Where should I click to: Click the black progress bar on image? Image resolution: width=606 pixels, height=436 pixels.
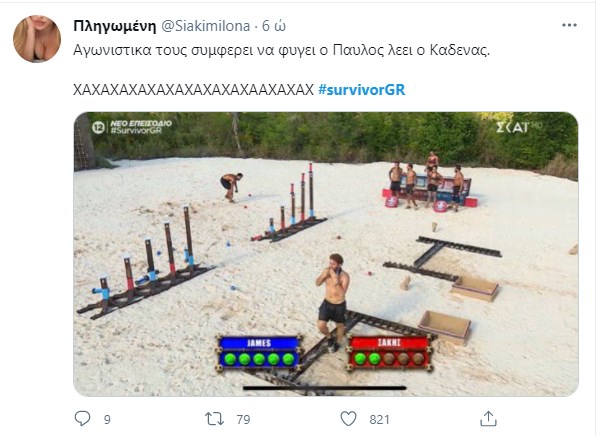pyautogui.click(x=325, y=388)
